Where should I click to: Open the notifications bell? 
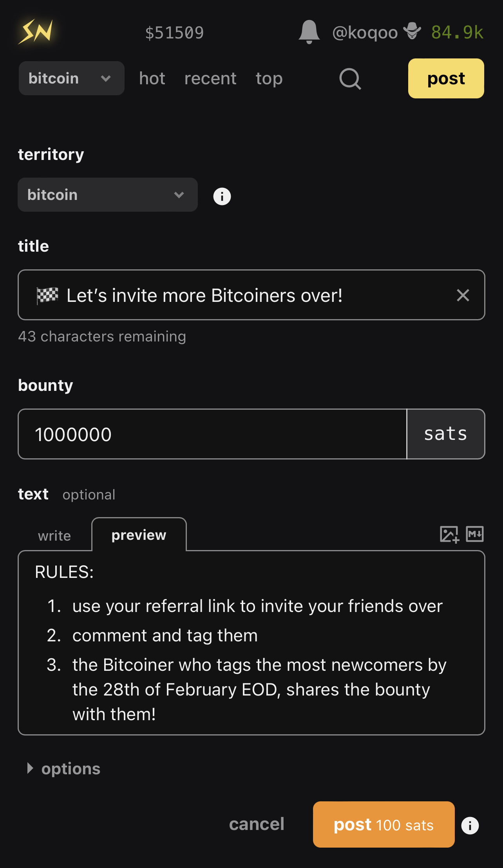coord(309,32)
